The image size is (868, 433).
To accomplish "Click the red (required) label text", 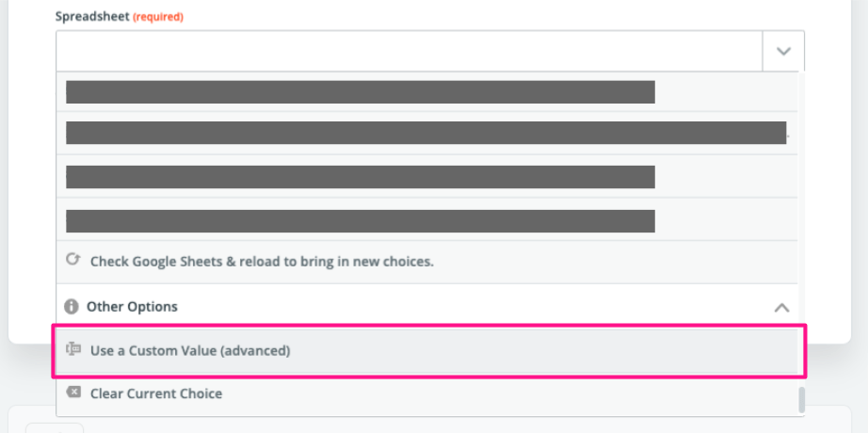I will click(158, 17).
